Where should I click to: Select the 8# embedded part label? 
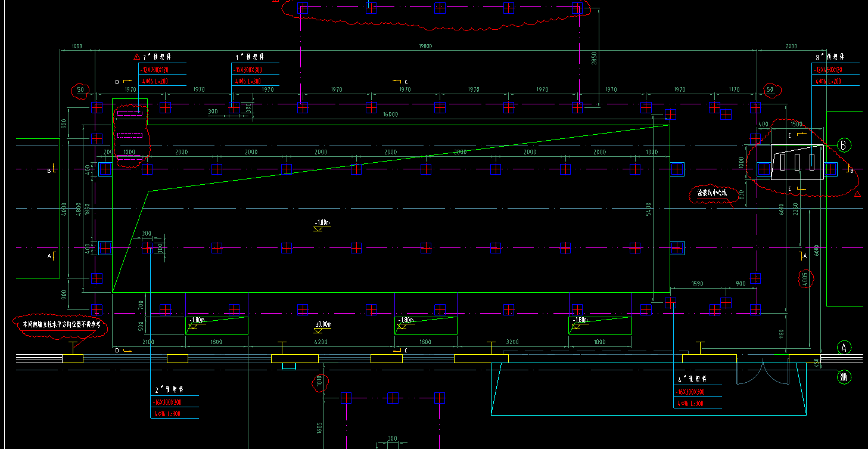coord(830,57)
